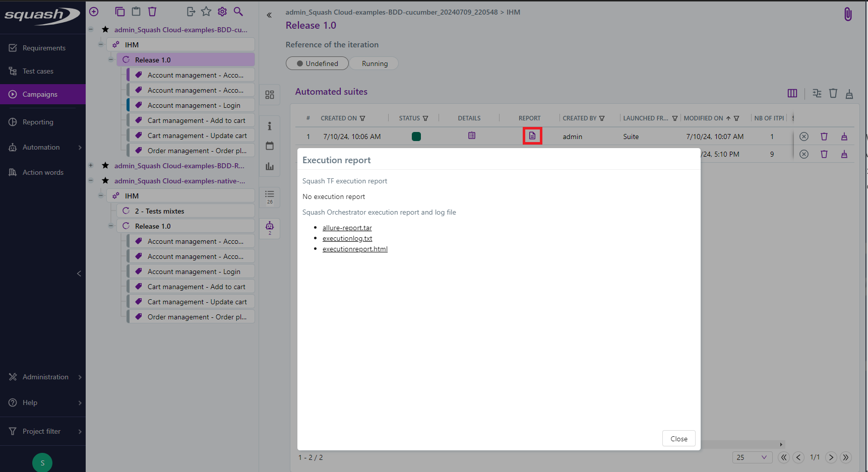Image resolution: width=868 pixels, height=472 pixels.
Task: Collapse the Release 1.0 tree node
Action: click(111, 59)
